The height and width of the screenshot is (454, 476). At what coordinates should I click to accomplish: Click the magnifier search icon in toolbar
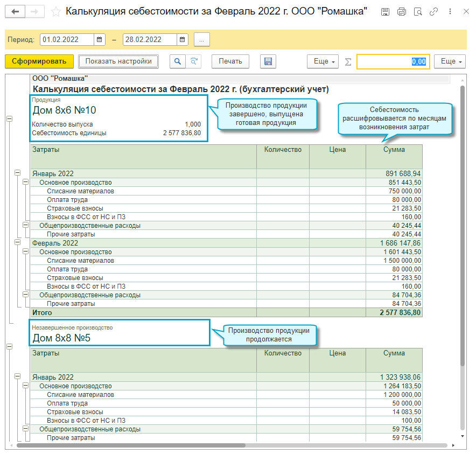(x=178, y=61)
